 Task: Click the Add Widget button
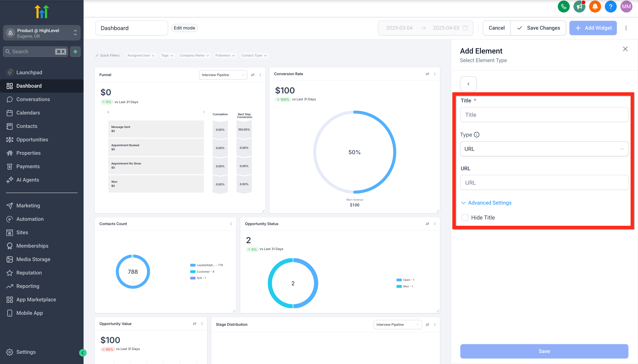593,28
